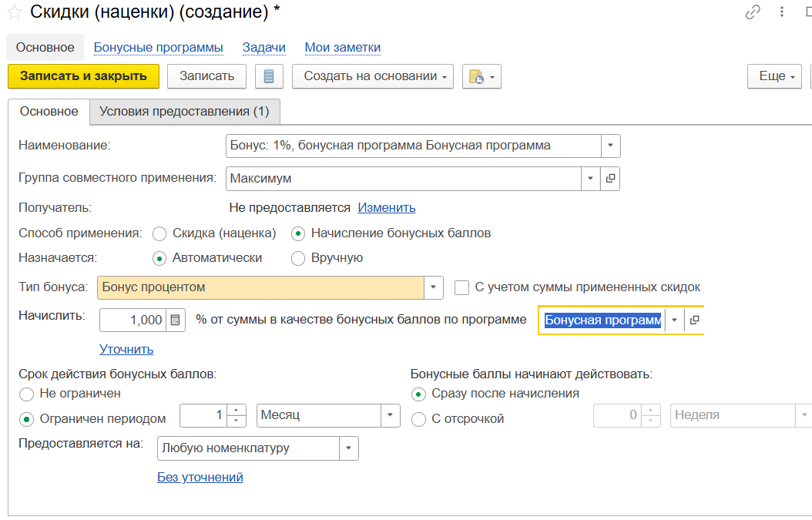This screenshot has height=520, width=812.
Task: Open the Бонусные программы navigation tab
Action: [158, 48]
